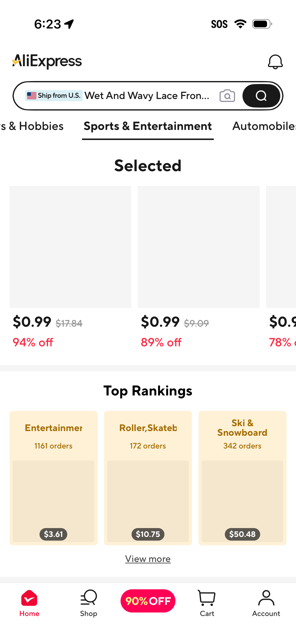Open the notification bell
The height and width of the screenshot is (644, 296).
pyautogui.click(x=276, y=61)
